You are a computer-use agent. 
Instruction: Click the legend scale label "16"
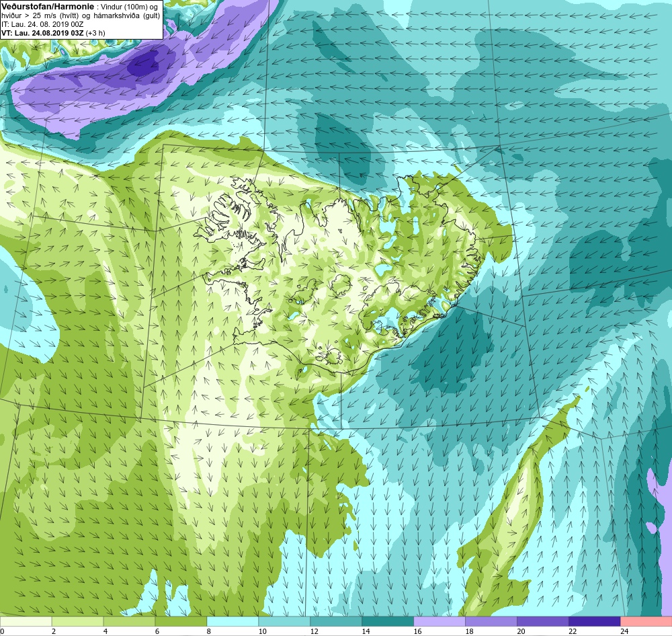click(x=417, y=631)
